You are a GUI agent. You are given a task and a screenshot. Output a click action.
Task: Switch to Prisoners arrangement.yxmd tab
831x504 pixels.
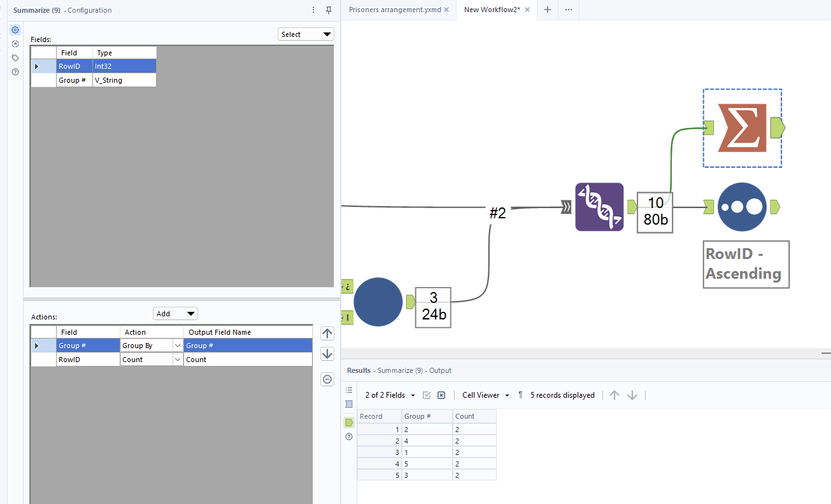395,10
